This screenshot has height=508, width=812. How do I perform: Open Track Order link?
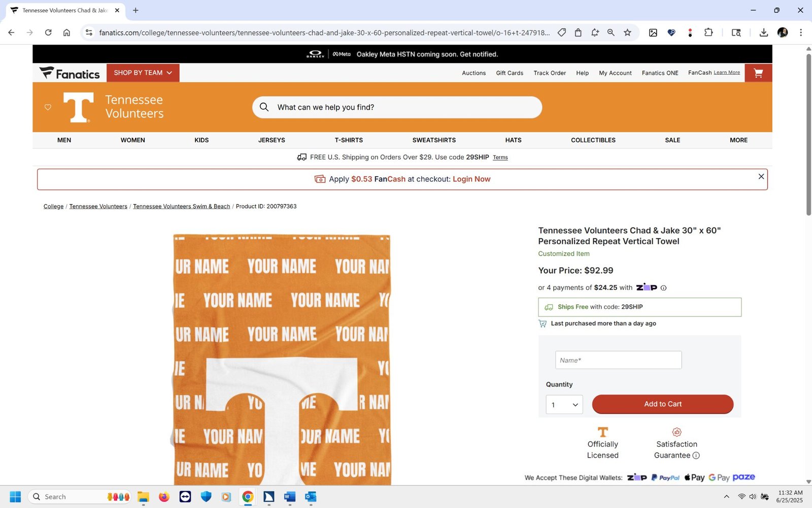coord(550,73)
